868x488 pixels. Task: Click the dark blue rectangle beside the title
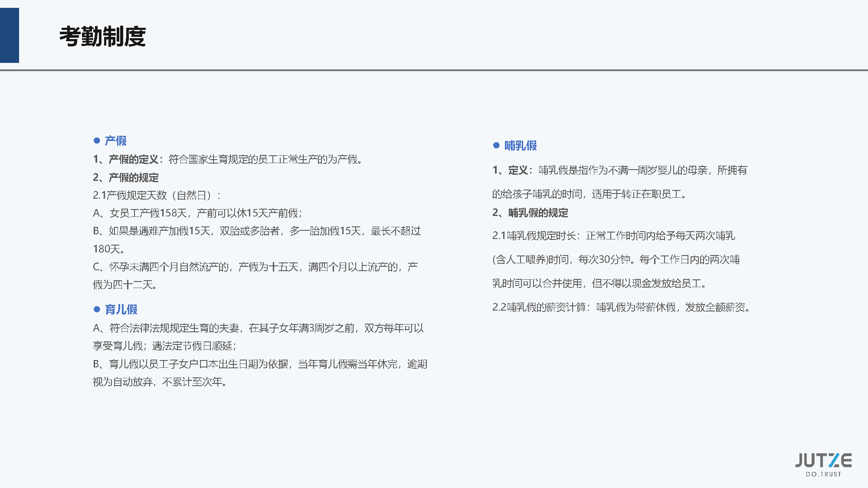(x=9, y=35)
